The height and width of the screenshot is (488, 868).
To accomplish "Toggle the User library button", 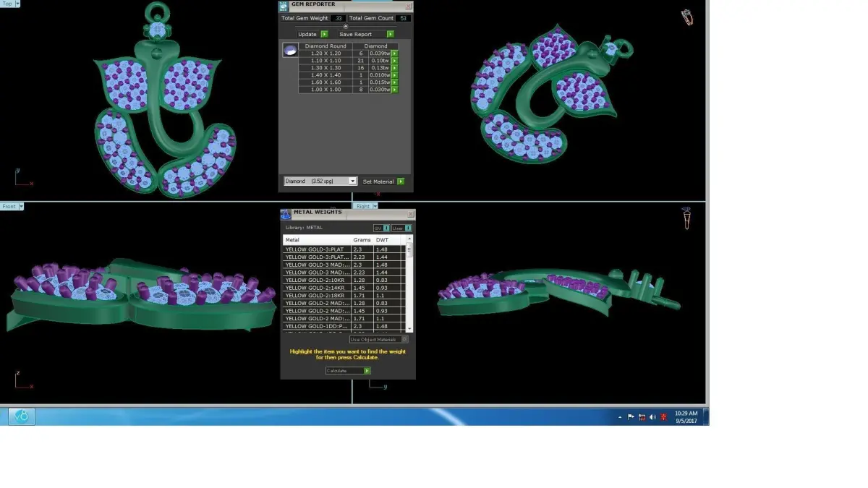I will tap(401, 228).
